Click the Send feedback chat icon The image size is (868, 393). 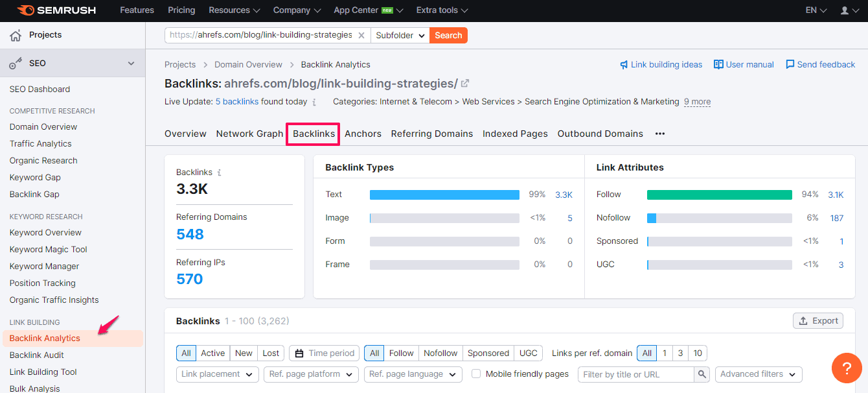tap(790, 65)
